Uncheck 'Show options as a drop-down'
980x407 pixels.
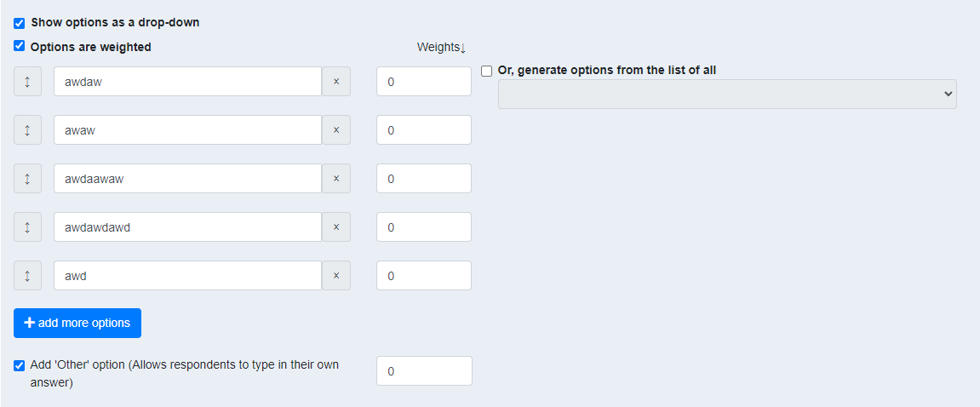[x=20, y=23]
